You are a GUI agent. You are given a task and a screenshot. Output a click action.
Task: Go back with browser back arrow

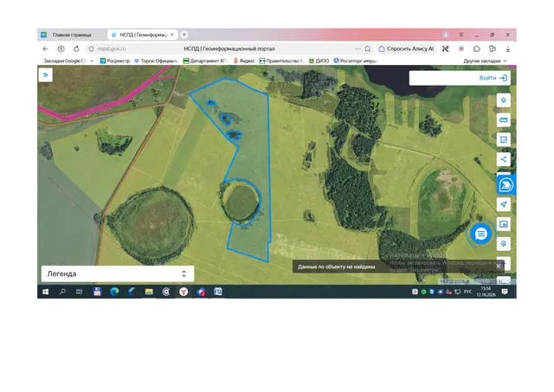click(x=45, y=49)
